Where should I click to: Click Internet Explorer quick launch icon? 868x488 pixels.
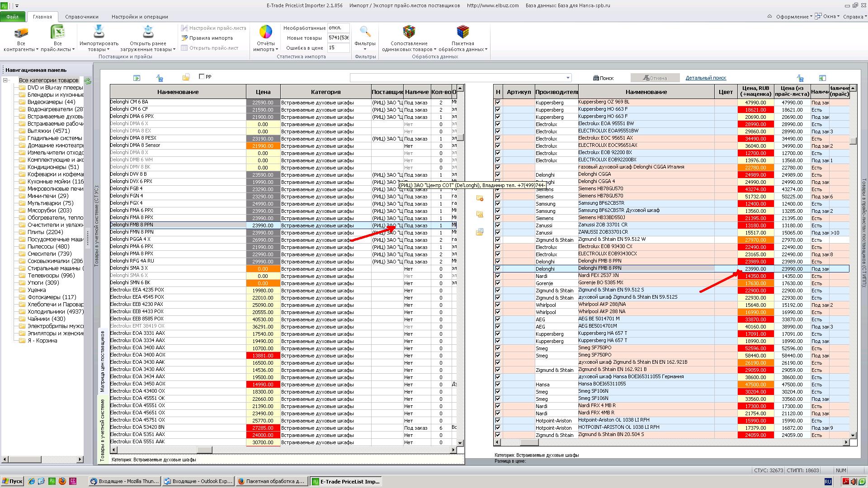click(31, 481)
